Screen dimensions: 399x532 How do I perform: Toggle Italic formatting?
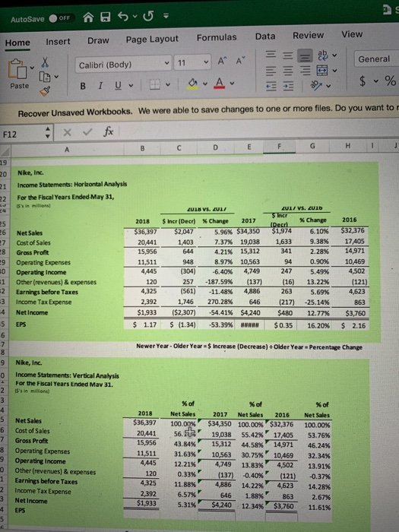100,85
